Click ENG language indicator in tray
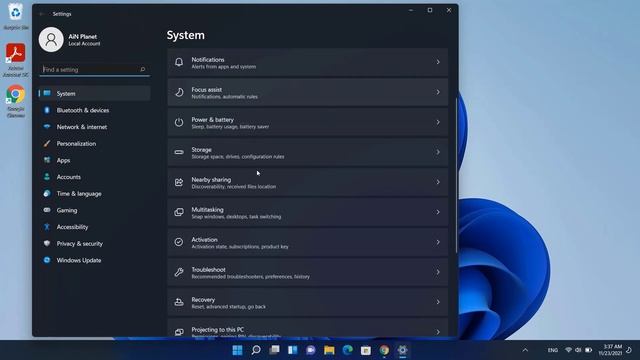Image resolution: width=640 pixels, height=360 pixels. pyautogui.click(x=553, y=350)
